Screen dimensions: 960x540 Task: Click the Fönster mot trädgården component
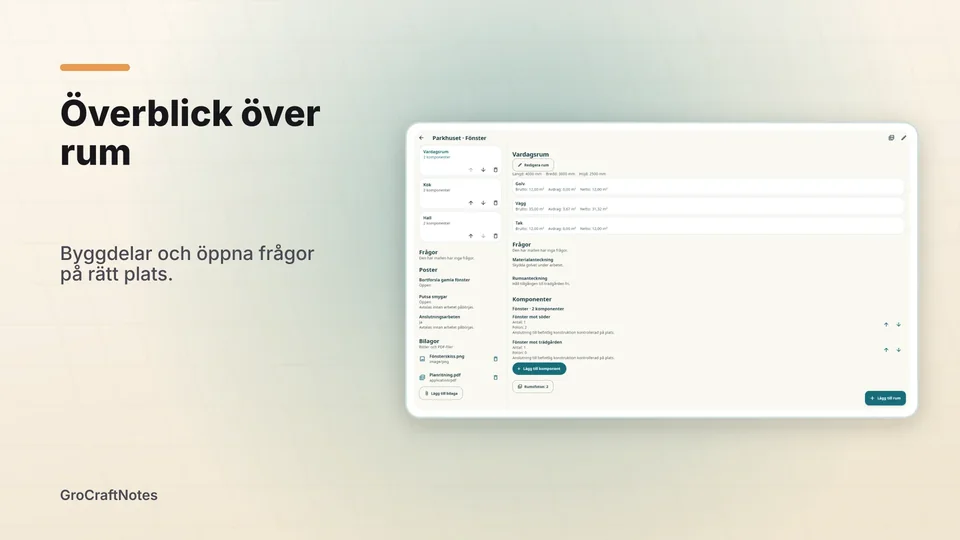(x=563, y=350)
